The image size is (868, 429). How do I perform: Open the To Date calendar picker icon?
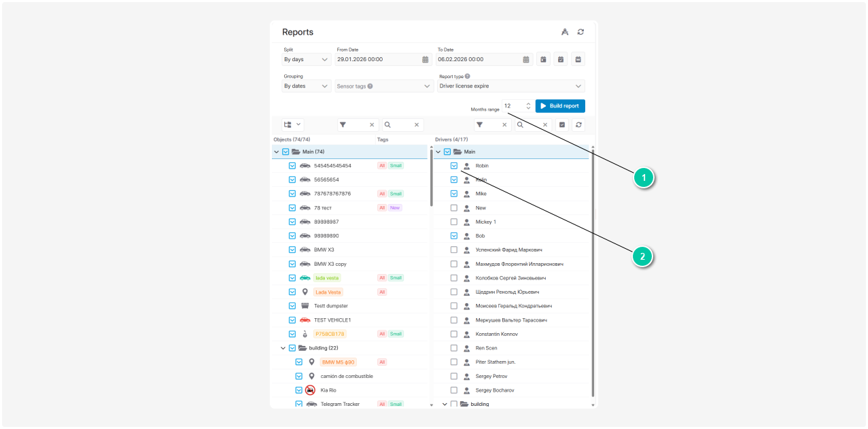[525, 60]
